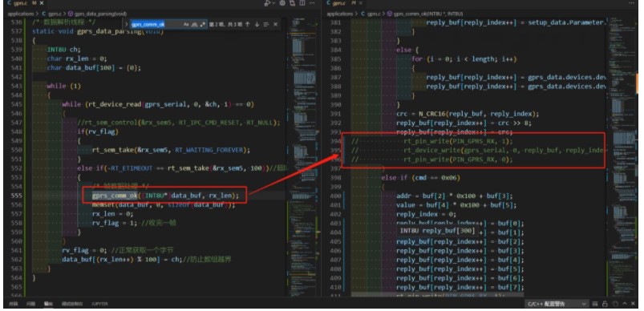The width and height of the screenshot is (644, 311).
Task: Open applications breadcrumb in right editor
Action: pyautogui.click(x=340, y=14)
